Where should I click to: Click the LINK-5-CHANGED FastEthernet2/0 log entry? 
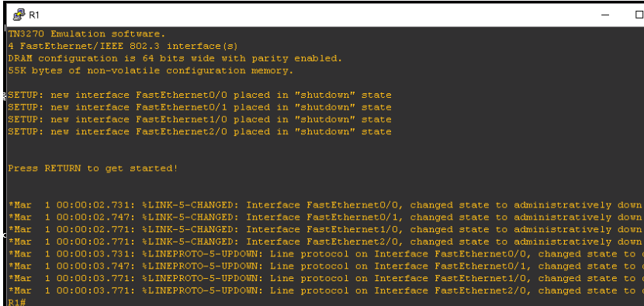(325, 242)
